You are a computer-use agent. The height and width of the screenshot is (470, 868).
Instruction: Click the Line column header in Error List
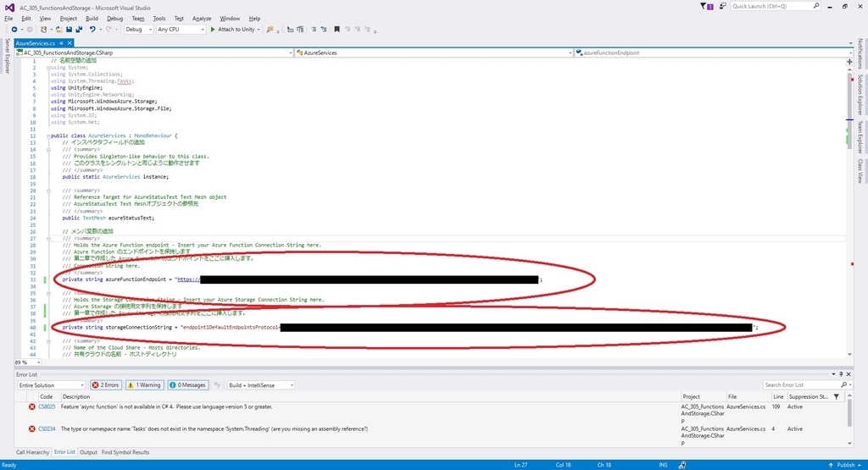tap(778, 396)
